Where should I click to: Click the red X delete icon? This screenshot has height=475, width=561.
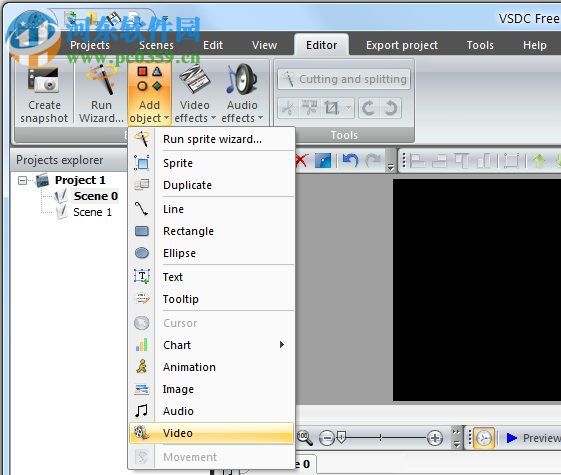click(302, 160)
